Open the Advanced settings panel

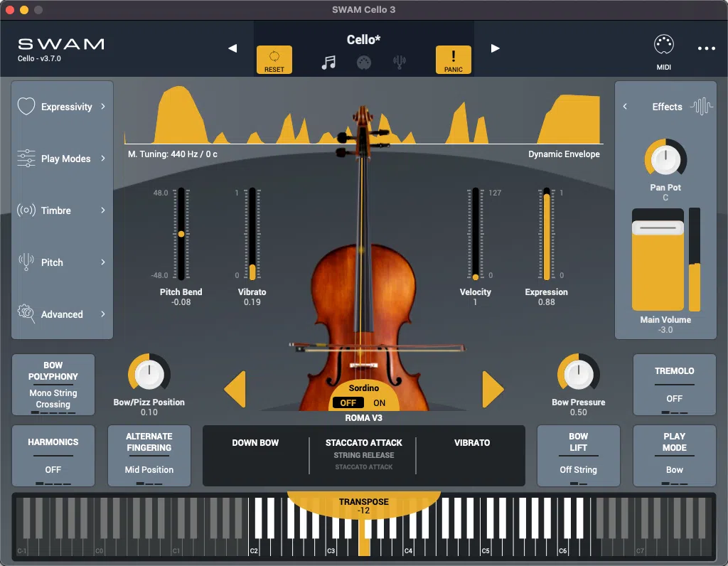(x=62, y=314)
